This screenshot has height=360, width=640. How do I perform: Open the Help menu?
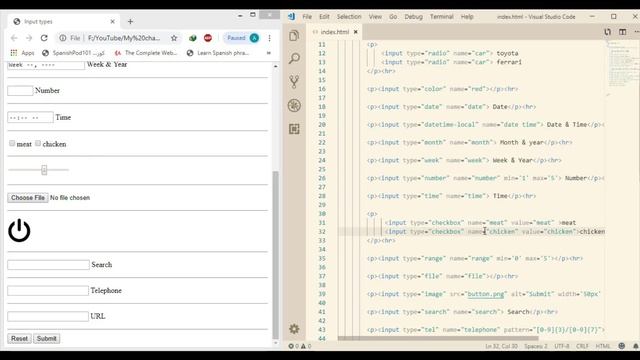pos(467,17)
